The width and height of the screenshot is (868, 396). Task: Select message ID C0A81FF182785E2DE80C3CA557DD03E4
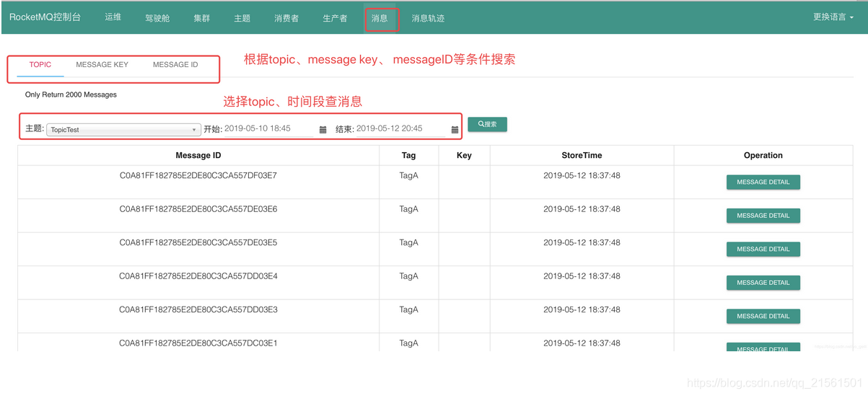[198, 276]
